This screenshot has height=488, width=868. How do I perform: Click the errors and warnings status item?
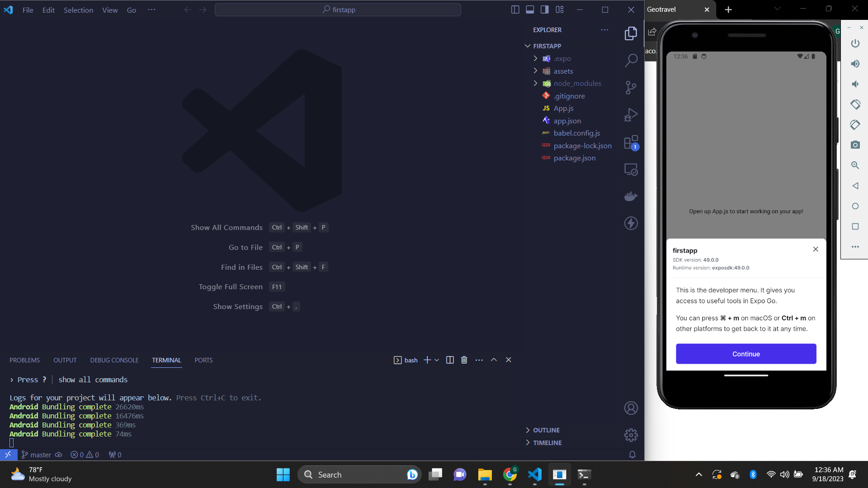coord(85,455)
